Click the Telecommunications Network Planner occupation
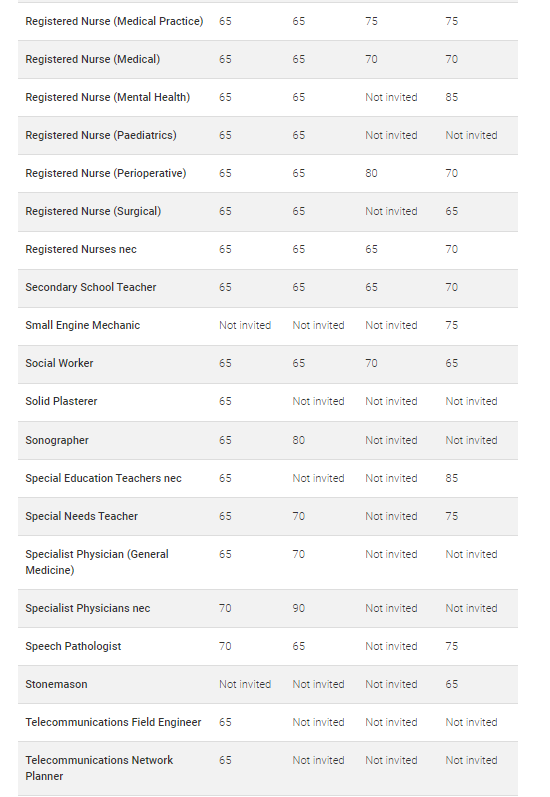The image size is (550, 797). click(x=99, y=768)
